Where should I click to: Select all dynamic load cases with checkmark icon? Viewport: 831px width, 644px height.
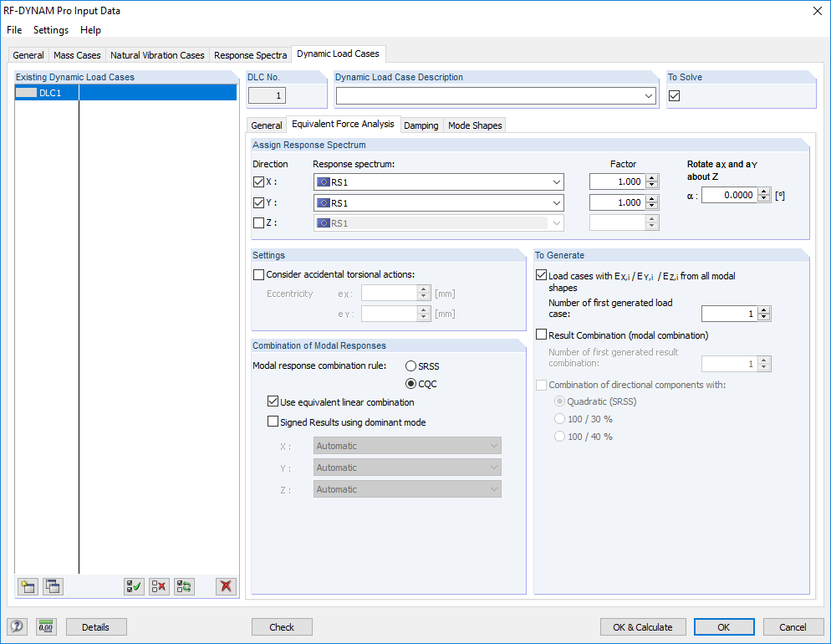pyautogui.click(x=134, y=586)
